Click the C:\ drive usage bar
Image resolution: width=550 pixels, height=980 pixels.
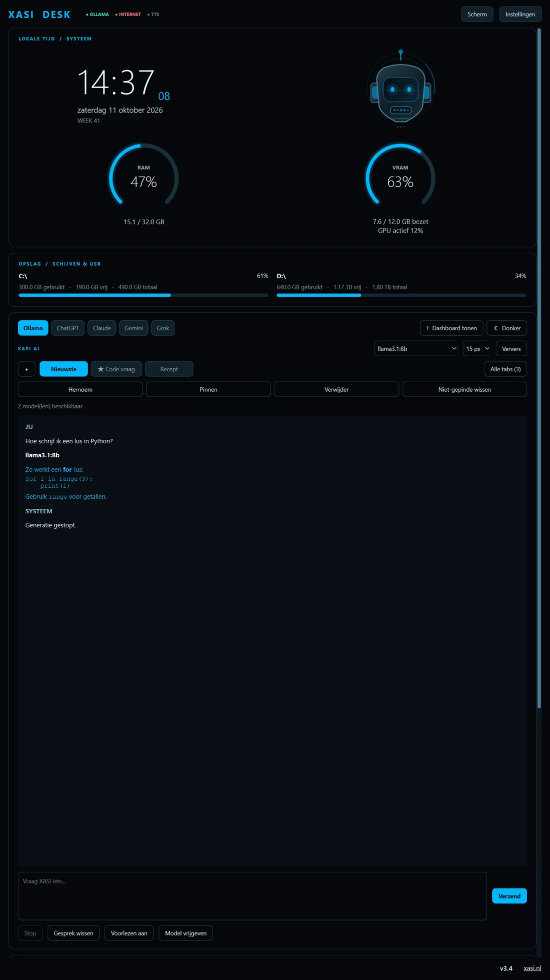point(143,295)
